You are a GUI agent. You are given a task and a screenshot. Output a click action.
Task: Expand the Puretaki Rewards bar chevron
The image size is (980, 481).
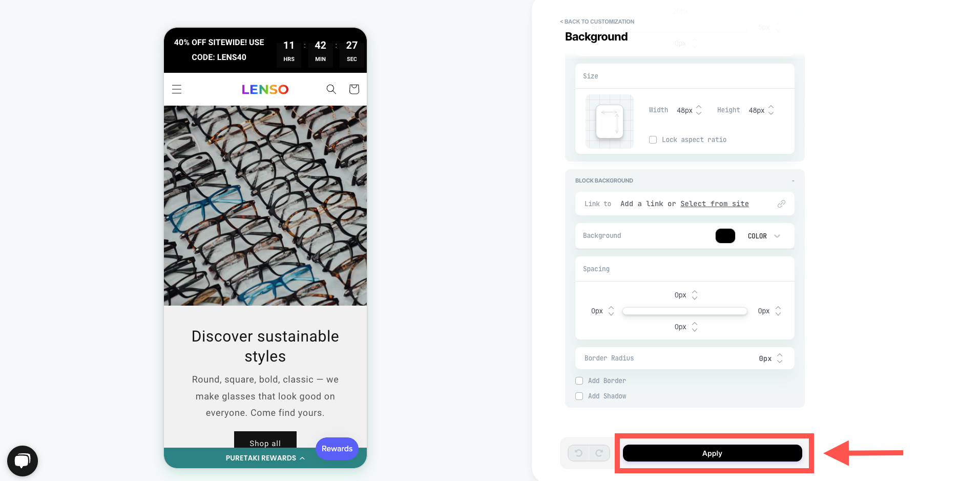[x=302, y=458]
